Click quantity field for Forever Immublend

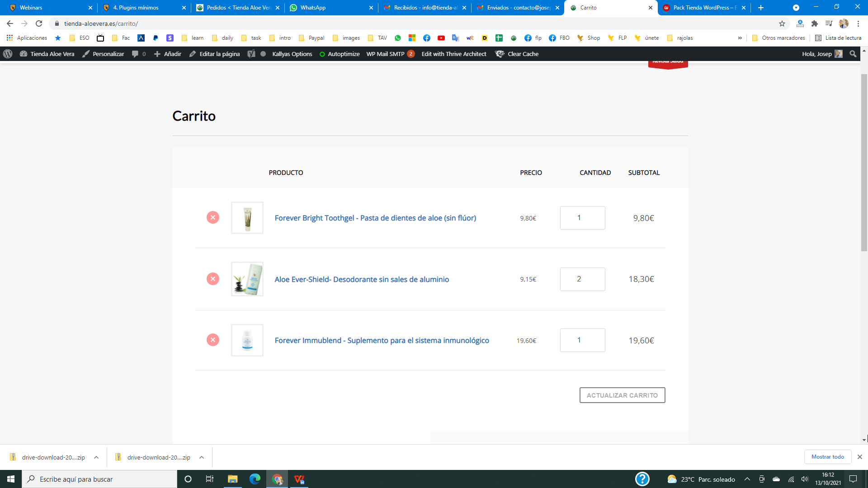[x=582, y=340]
